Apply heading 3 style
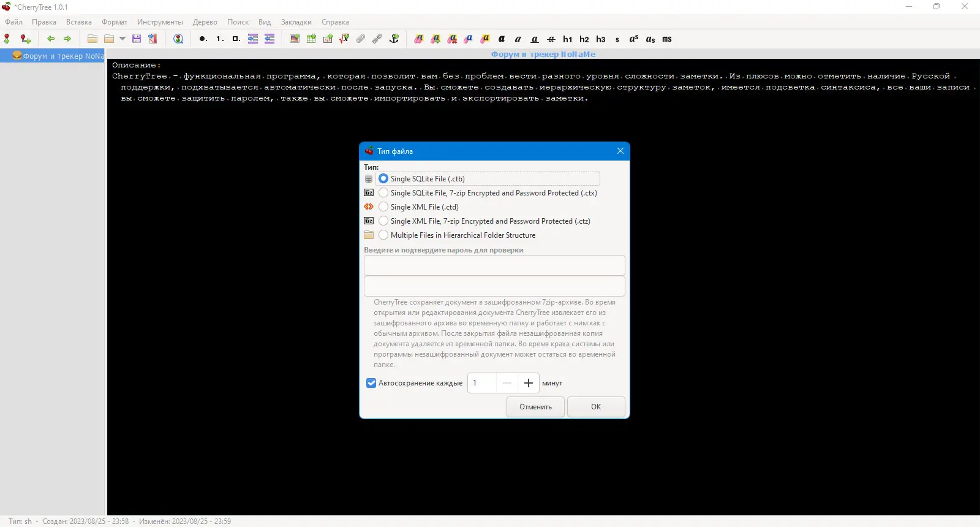This screenshot has height=527, width=980. 601,39
